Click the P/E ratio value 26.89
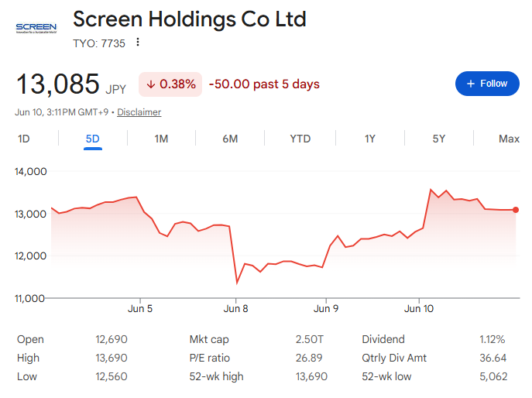This screenshot has height=398, width=532. (309, 358)
